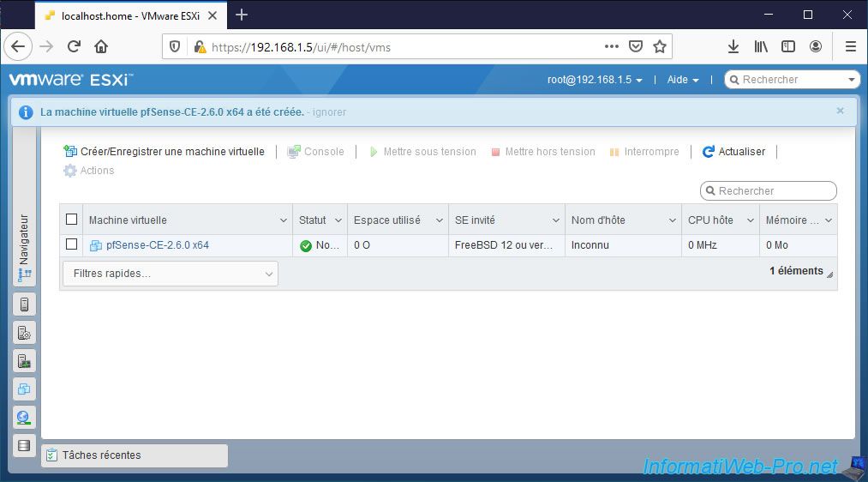The image size is (868, 482).
Task: Refresh list with Actualiser
Action: pos(733,151)
